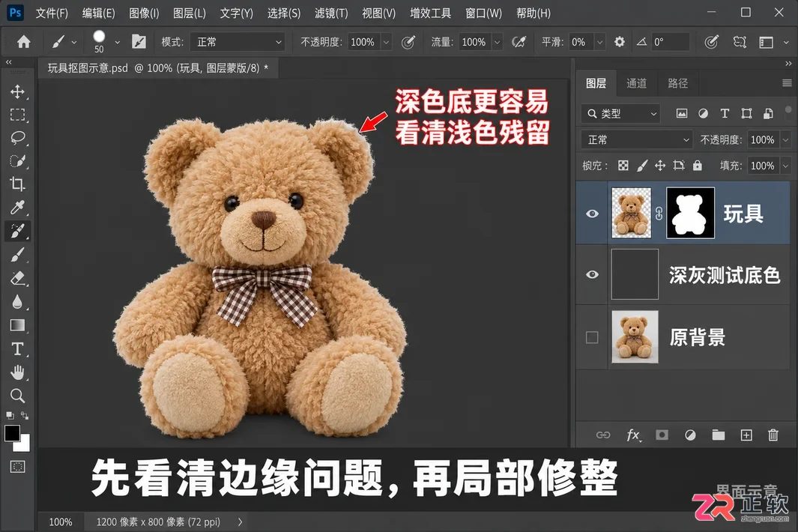Toggle lock all padlock icon
Screen dimensions: 798x532
[698, 166]
